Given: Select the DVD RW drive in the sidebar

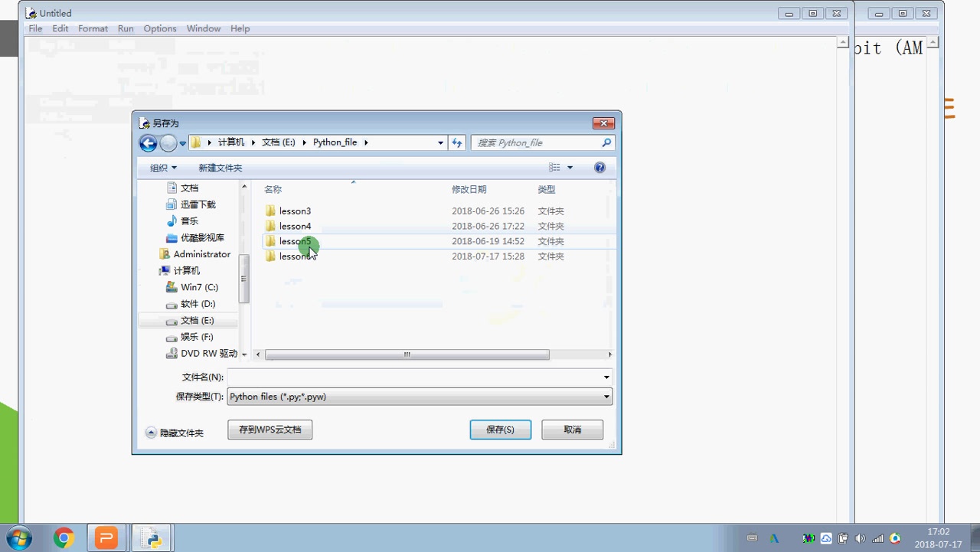Looking at the screenshot, I should pyautogui.click(x=208, y=354).
